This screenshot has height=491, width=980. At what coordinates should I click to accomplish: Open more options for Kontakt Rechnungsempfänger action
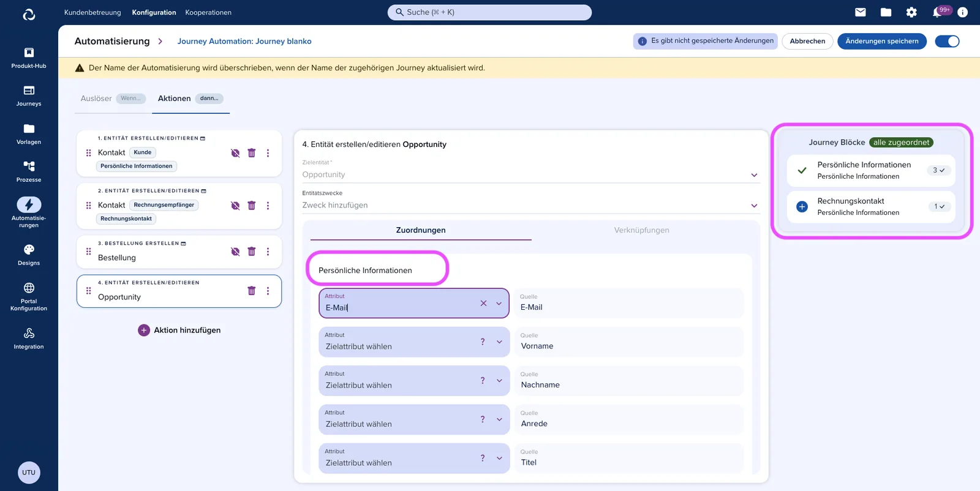tap(268, 206)
